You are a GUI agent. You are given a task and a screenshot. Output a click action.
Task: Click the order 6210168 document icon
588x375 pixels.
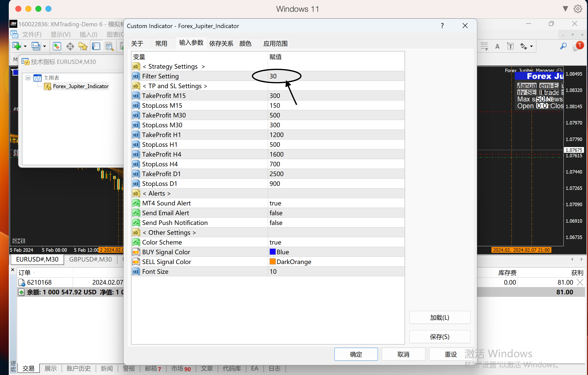point(22,282)
